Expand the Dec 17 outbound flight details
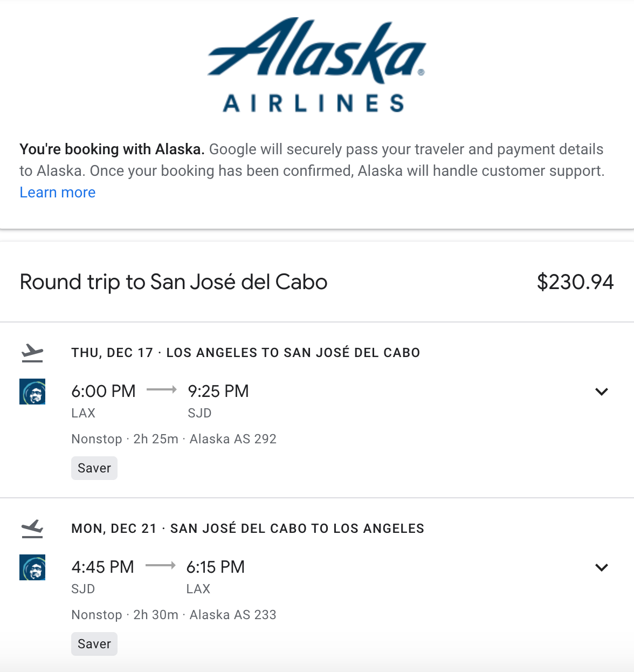This screenshot has width=634, height=672. tap(602, 392)
